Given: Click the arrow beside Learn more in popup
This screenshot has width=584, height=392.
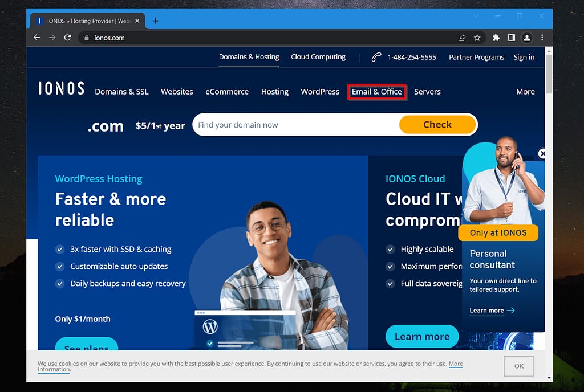Looking at the screenshot, I should pyautogui.click(x=511, y=310).
